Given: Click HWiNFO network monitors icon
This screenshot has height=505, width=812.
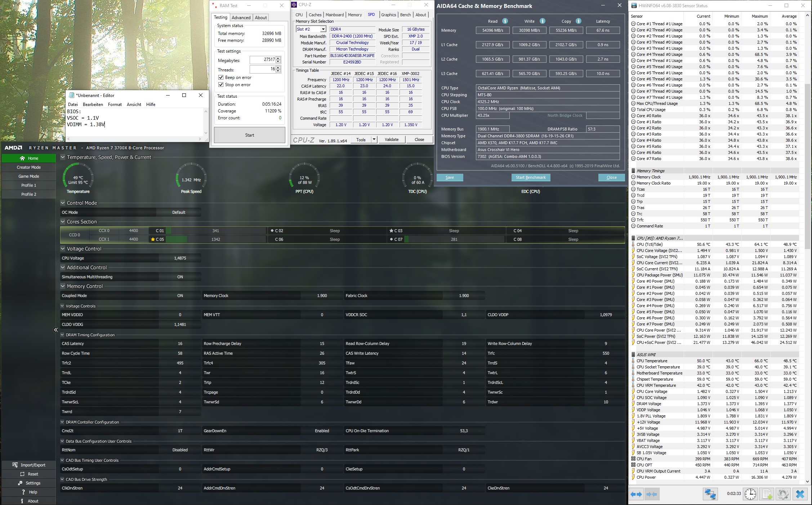Looking at the screenshot, I should pyautogui.click(x=710, y=494).
